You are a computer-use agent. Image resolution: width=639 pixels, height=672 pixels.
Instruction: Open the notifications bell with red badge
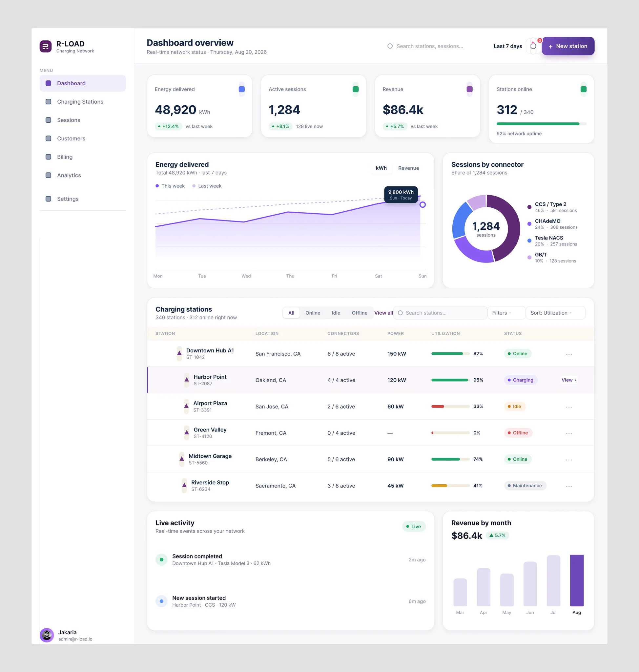[533, 46]
